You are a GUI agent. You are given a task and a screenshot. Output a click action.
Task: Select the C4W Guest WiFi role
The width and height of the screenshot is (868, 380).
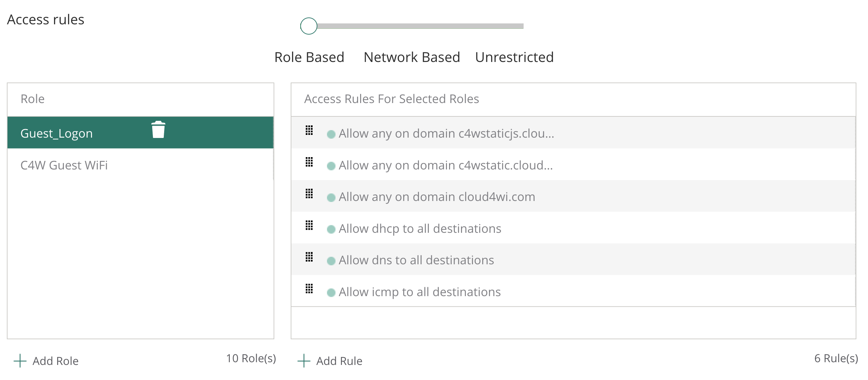(140, 165)
